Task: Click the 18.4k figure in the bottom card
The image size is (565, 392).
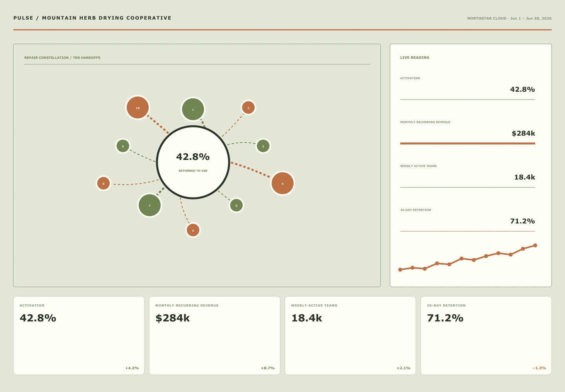Action: 306,318
